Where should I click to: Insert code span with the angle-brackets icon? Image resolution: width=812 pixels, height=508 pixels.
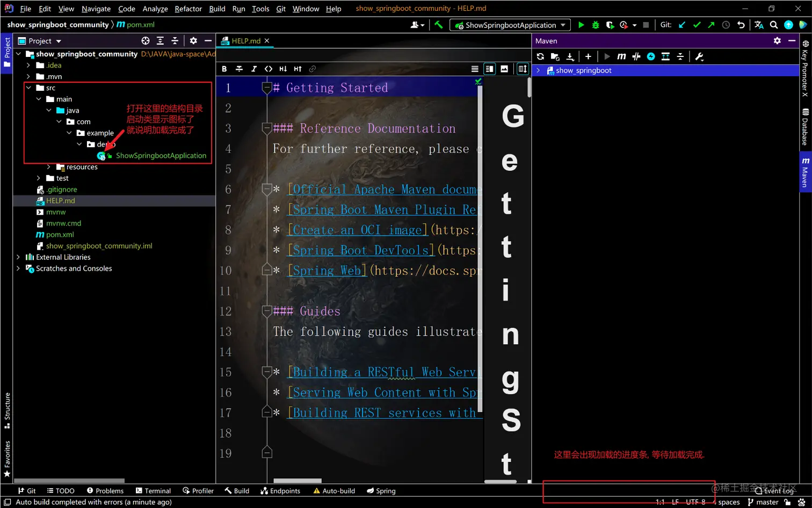click(269, 69)
